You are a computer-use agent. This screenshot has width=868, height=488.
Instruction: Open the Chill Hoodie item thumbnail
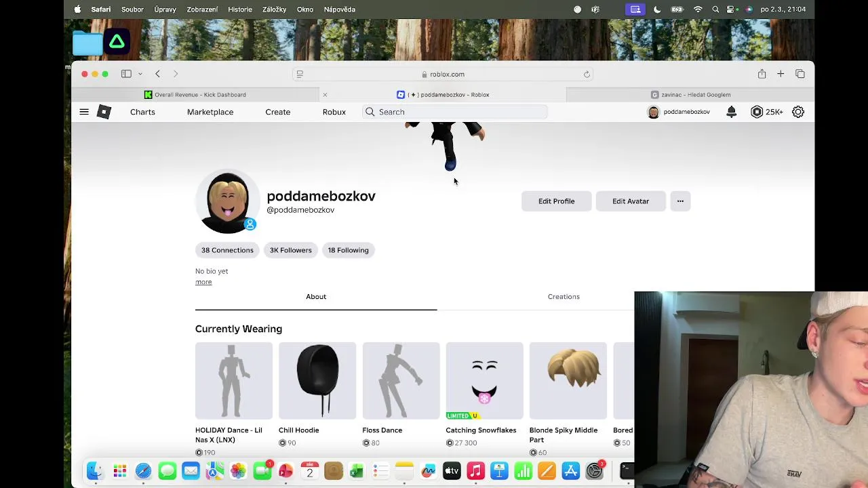pyautogui.click(x=317, y=381)
